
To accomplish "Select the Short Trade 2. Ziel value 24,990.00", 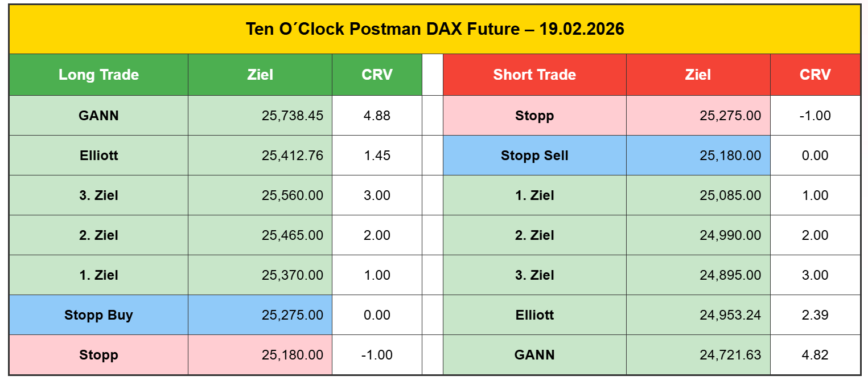I will click(730, 235).
